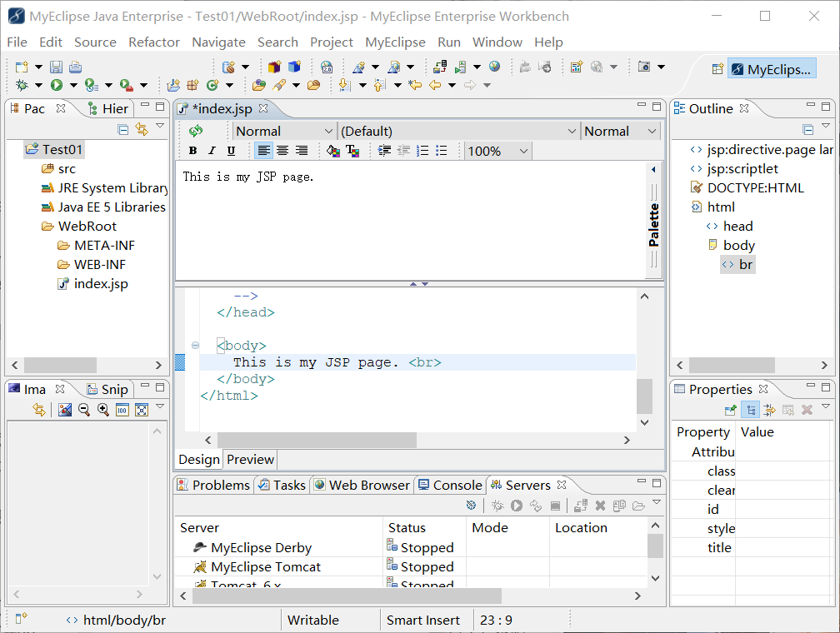The image size is (840, 633).
Task: Open the dropdown arrow beside the Run icon
Action: point(73,85)
